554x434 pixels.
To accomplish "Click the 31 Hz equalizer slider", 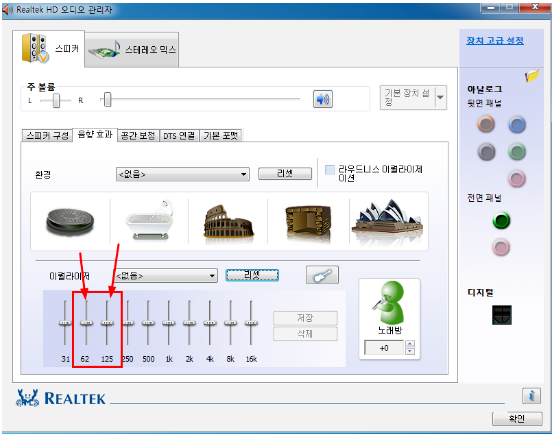I will (x=65, y=323).
